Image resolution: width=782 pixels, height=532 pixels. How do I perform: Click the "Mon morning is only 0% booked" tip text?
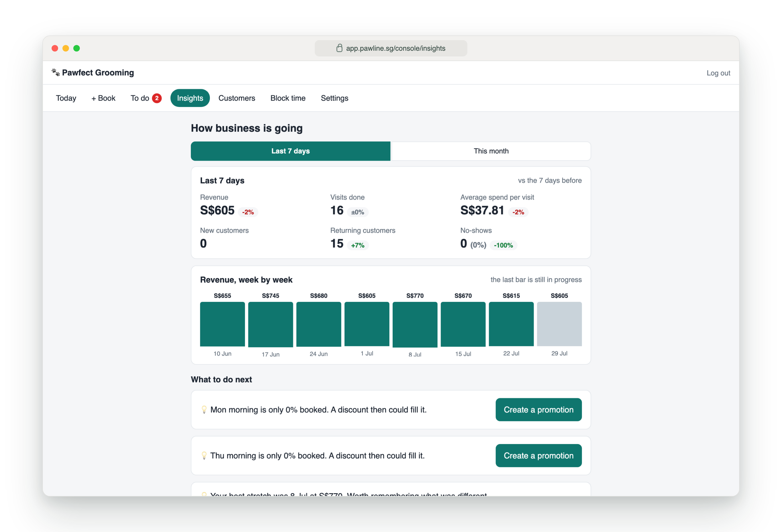tap(318, 410)
